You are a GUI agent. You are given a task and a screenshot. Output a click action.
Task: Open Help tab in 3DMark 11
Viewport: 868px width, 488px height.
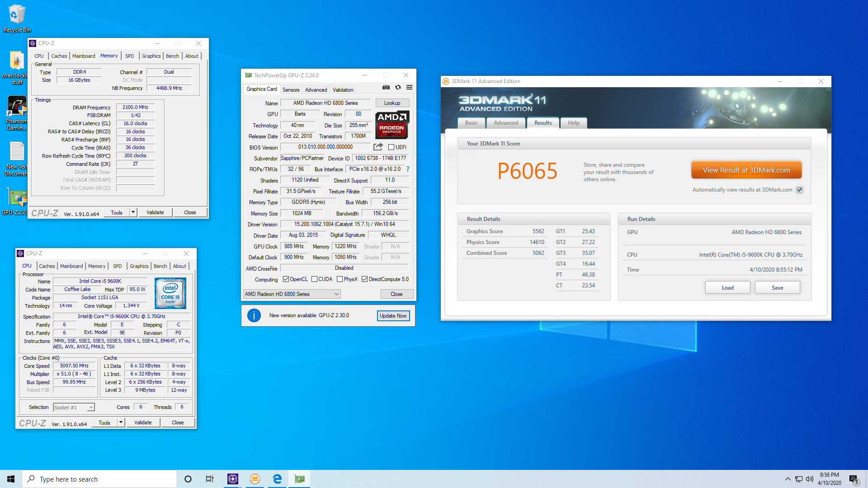click(x=573, y=123)
